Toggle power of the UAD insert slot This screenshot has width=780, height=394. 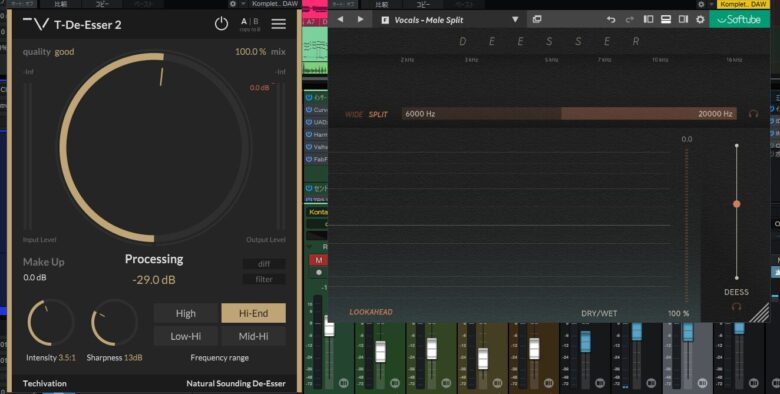click(x=309, y=122)
